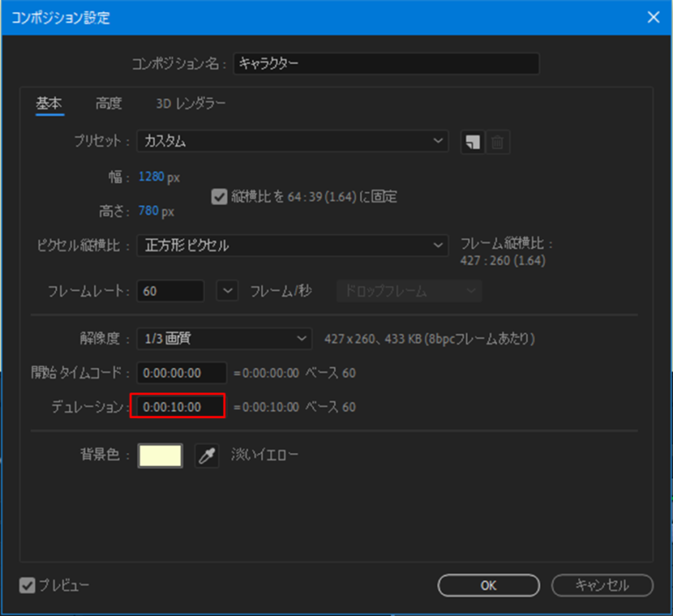
Task: Open the frame rate arrow dropdown beside 60
Action: (x=227, y=291)
